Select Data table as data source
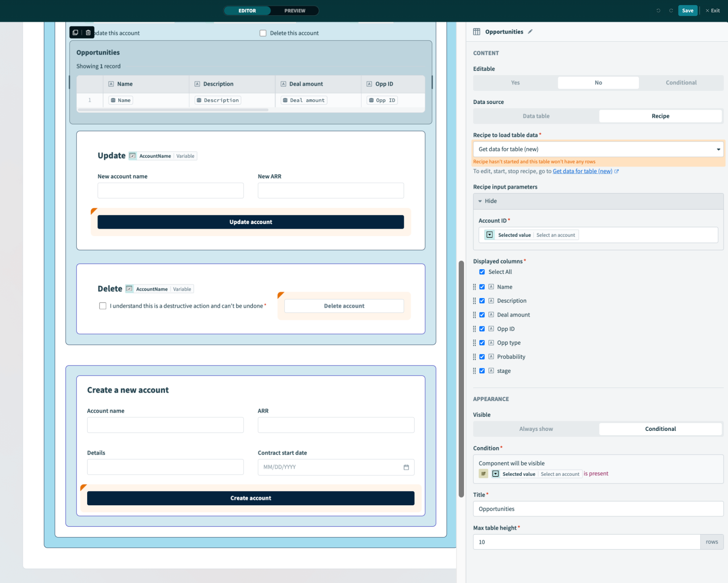This screenshot has width=728, height=583. tap(536, 116)
